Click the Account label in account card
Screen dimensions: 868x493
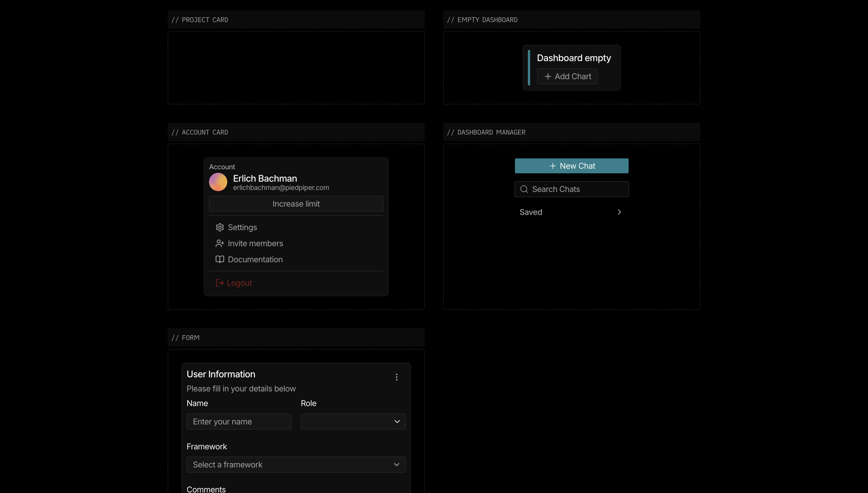(222, 167)
